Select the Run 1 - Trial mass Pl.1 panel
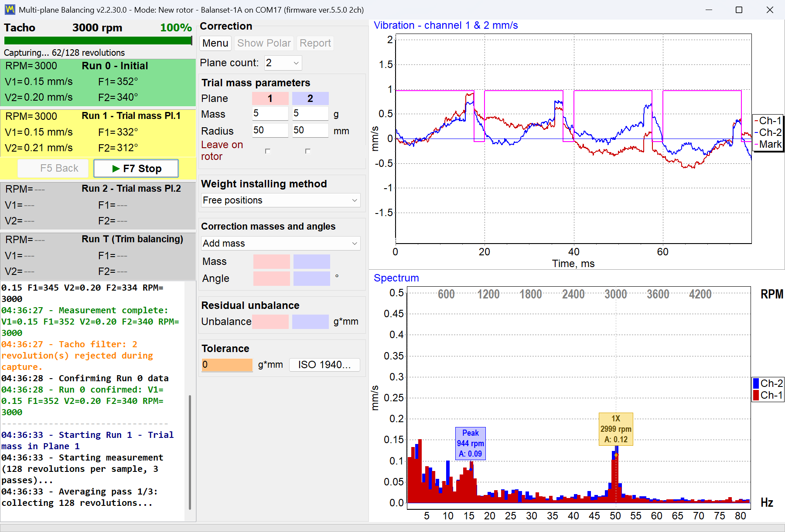 pyautogui.click(x=98, y=133)
